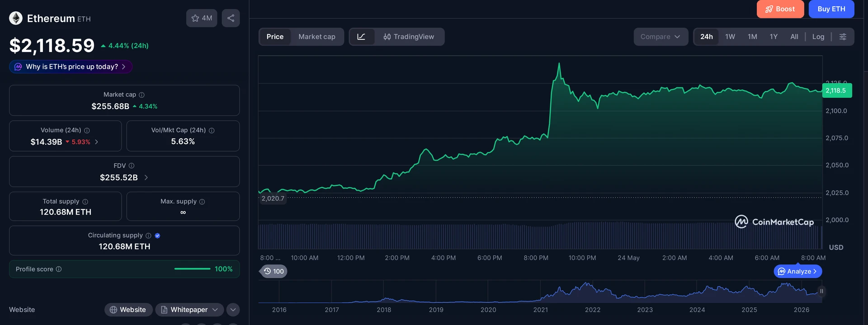868x325 pixels.
Task: Open chart settings sliders icon
Action: [x=843, y=37]
